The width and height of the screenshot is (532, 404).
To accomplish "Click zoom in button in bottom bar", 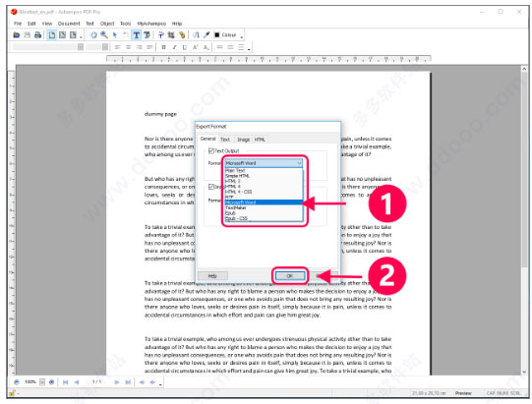I will tap(51, 382).
